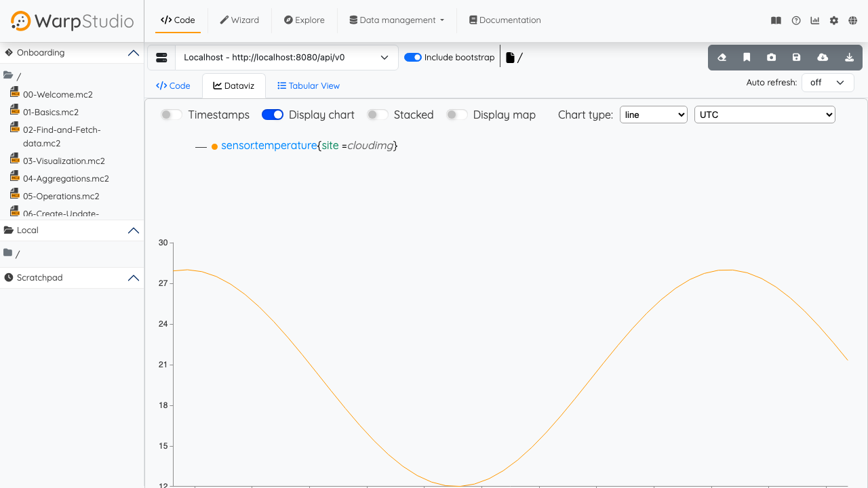The width and height of the screenshot is (868, 488).
Task: Open the book icon in header
Action: coord(776,20)
